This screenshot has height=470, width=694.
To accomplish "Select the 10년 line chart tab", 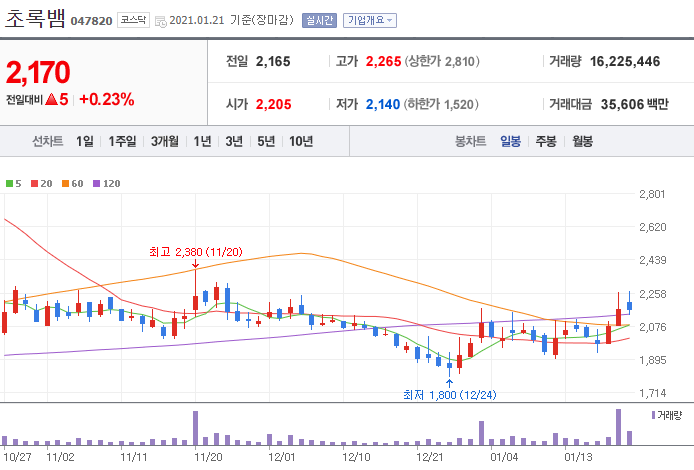I will click(x=301, y=141).
